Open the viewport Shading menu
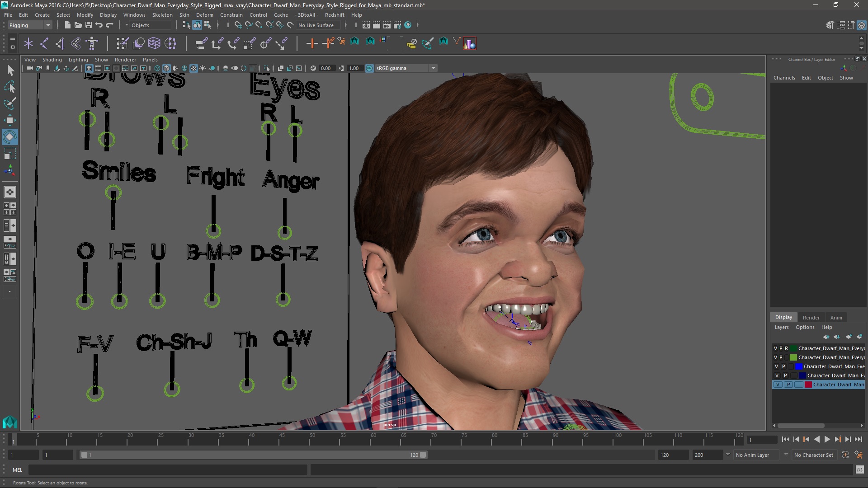868x488 pixels. (x=52, y=60)
